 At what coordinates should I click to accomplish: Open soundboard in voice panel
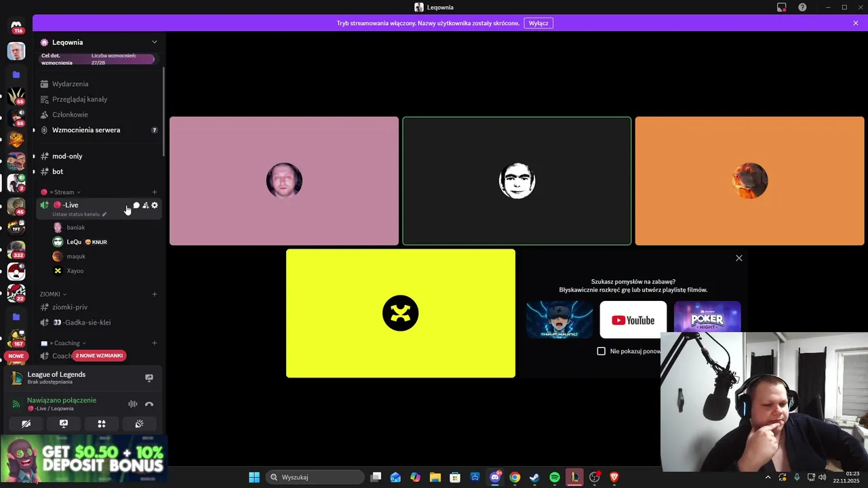139,424
